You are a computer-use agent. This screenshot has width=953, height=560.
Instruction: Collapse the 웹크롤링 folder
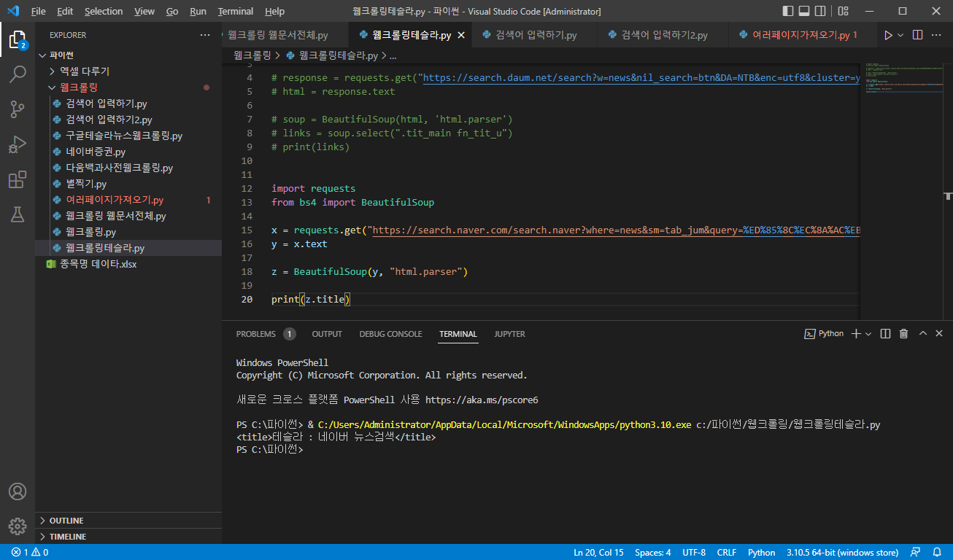point(128,87)
